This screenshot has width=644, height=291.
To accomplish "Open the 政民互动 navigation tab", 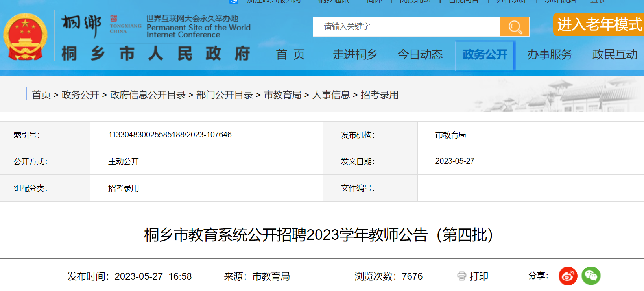I will pyautogui.click(x=614, y=55).
